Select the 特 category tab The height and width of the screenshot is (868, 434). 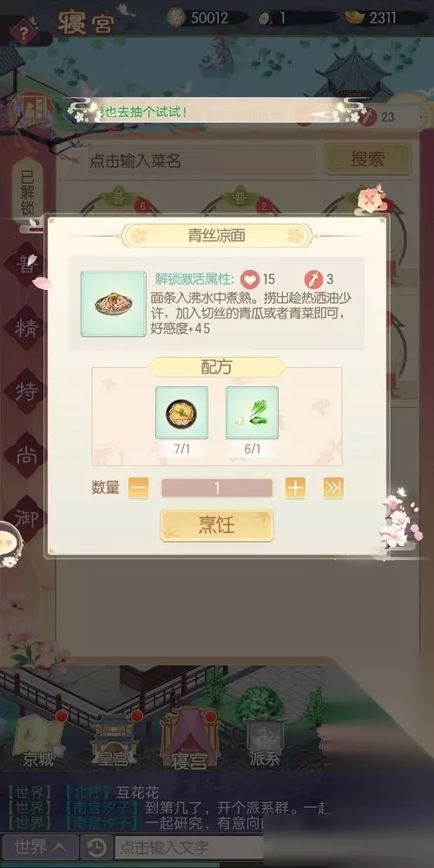[x=27, y=392]
